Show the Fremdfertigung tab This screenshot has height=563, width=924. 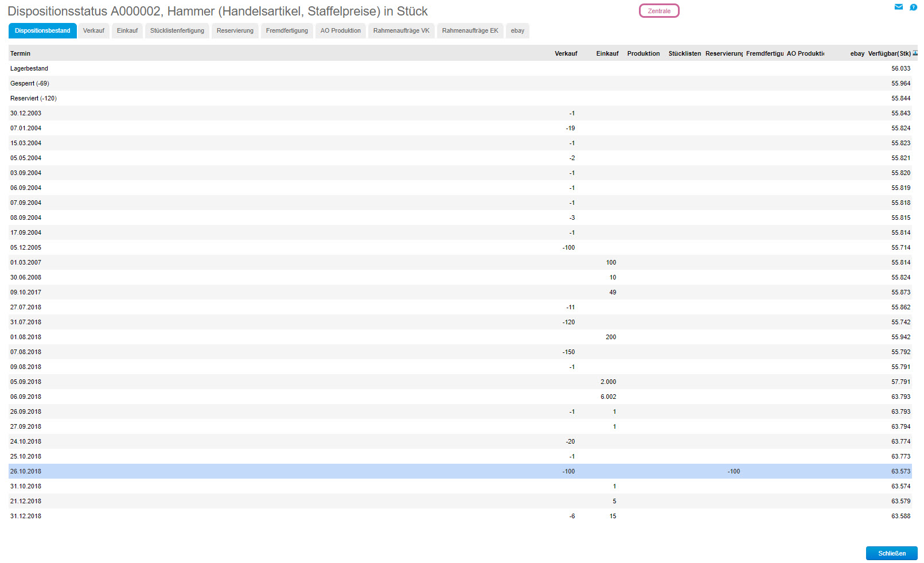(287, 31)
